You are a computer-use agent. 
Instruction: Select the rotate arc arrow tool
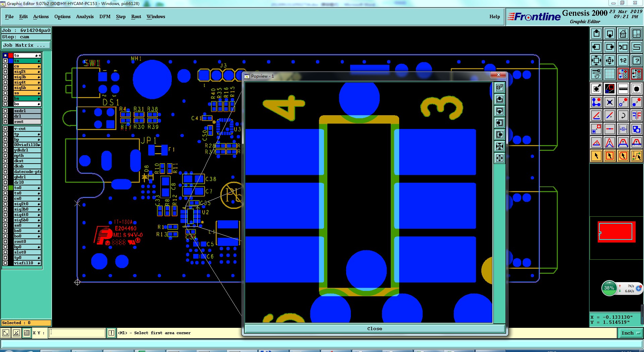[x=623, y=116]
